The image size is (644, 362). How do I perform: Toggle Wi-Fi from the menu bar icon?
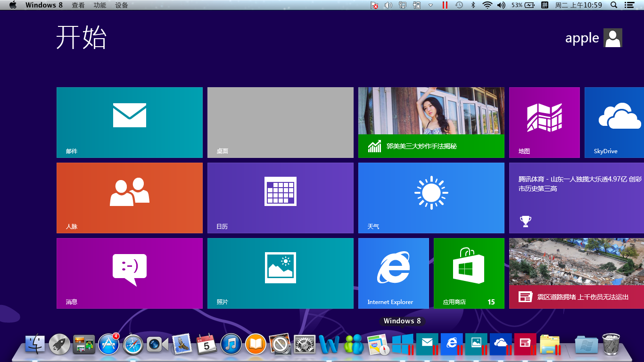click(x=487, y=5)
